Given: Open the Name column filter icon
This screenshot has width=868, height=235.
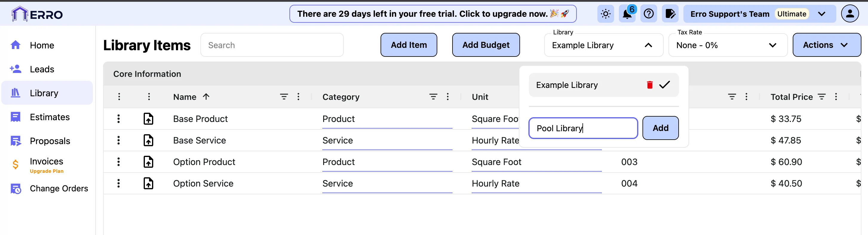Looking at the screenshot, I should (x=284, y=97).
